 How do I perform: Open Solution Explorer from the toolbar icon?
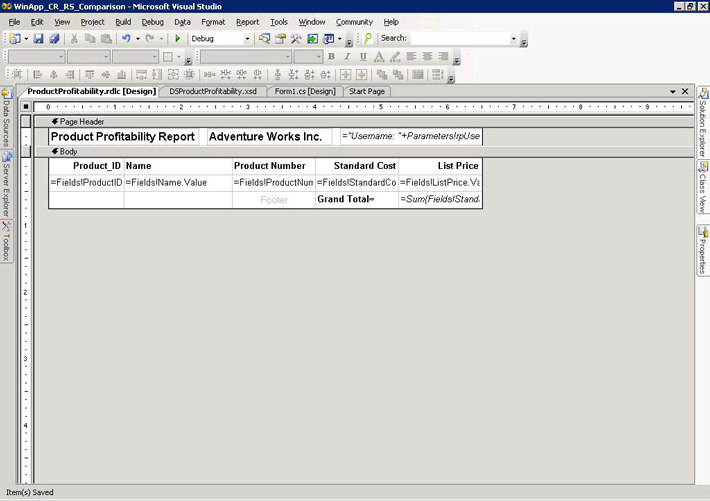point(264,39)
